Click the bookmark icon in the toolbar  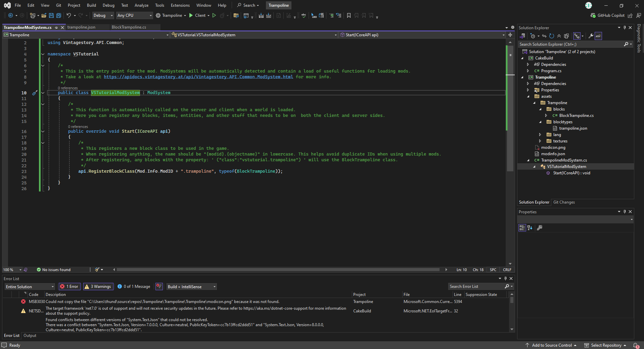tap(349, 15)
